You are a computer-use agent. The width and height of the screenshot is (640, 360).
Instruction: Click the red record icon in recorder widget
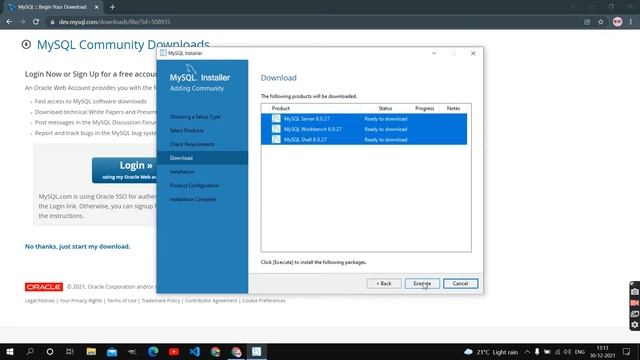coord(635,303)
